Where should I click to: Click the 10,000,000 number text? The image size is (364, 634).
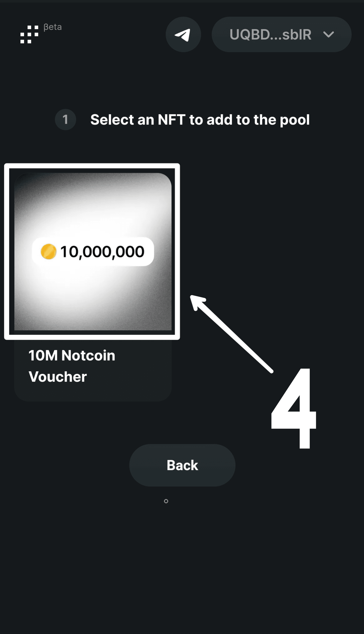102,252
